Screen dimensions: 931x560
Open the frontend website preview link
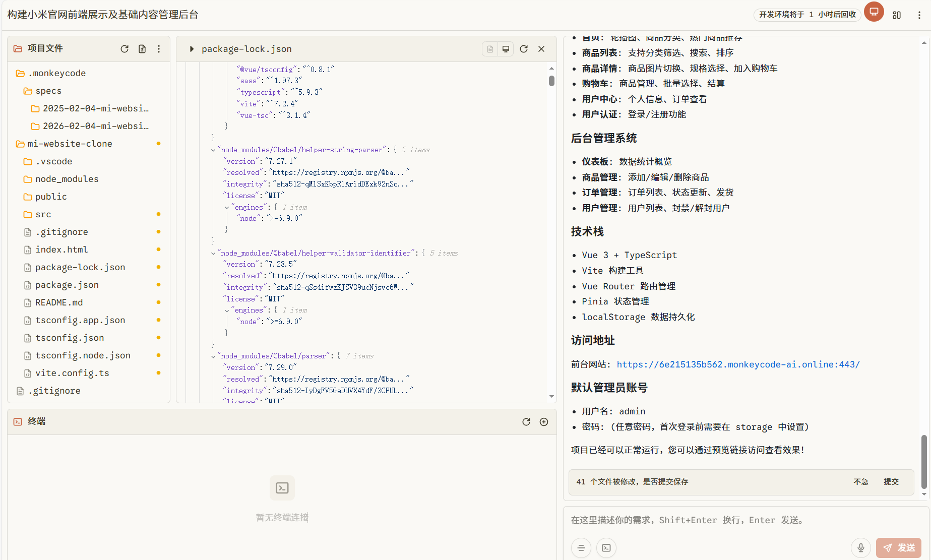(738, 364)
